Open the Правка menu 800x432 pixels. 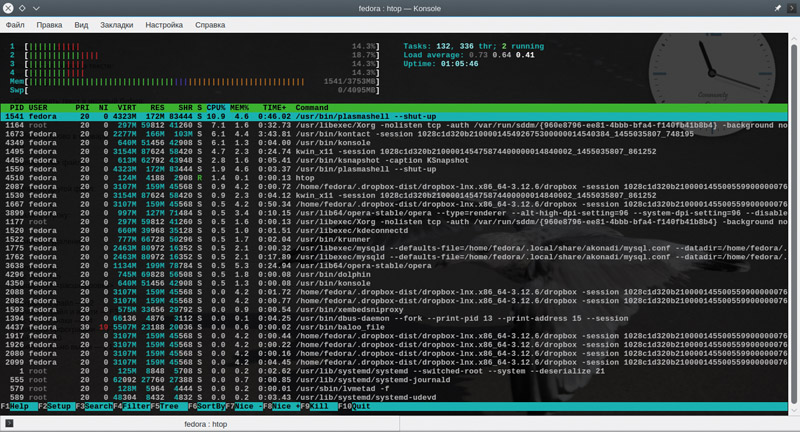tap(49, 24)
